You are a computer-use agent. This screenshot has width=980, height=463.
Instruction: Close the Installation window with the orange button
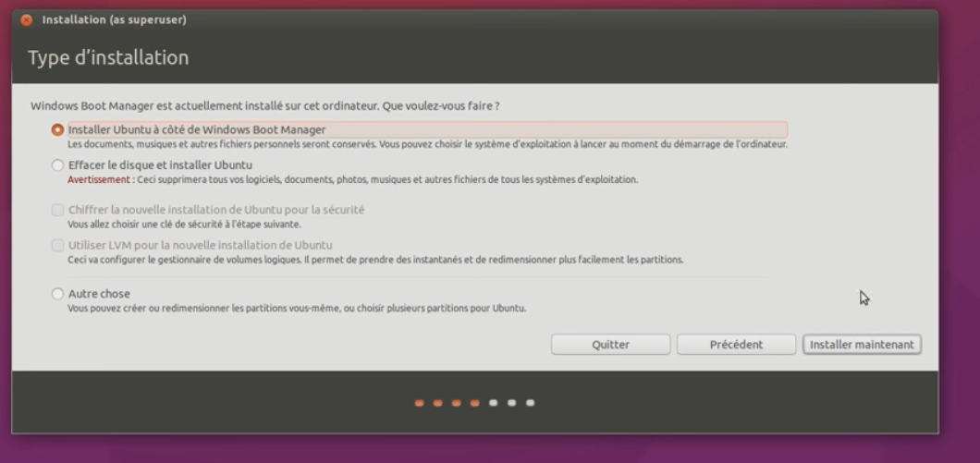[26, 20]
